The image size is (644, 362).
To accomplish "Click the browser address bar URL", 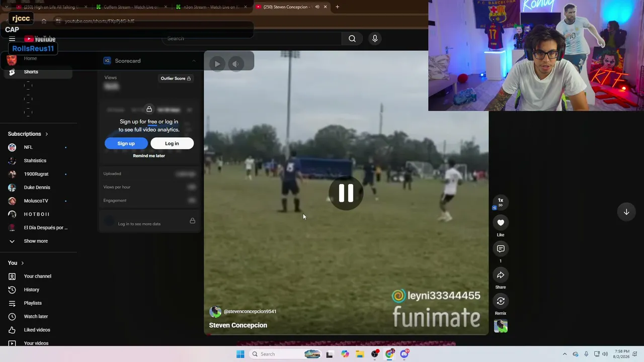I will point(100,21).
